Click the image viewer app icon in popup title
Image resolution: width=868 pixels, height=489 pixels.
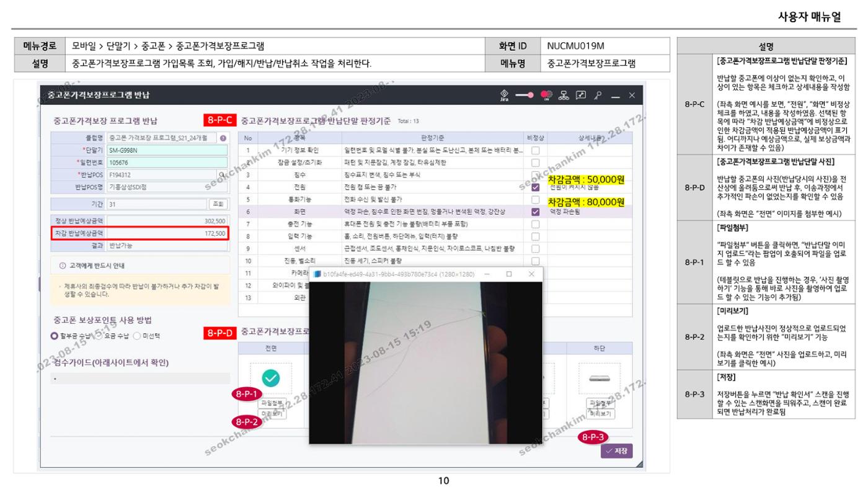coord(318,274)
